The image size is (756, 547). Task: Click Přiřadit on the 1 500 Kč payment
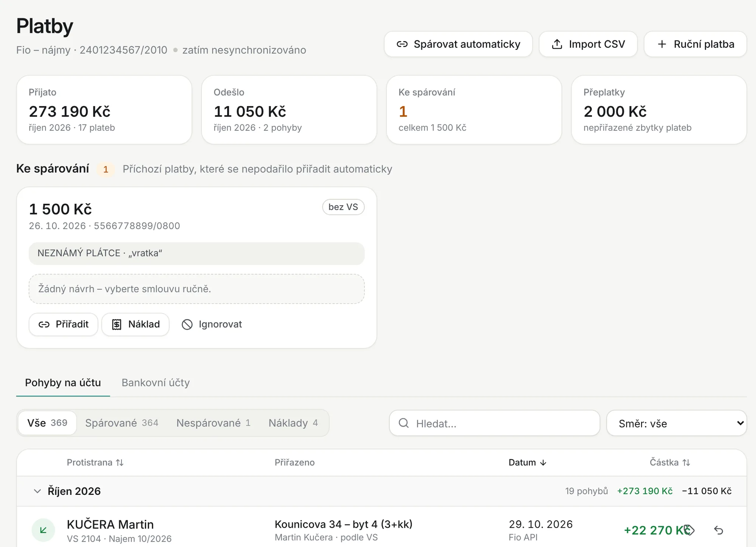[64, 324]
